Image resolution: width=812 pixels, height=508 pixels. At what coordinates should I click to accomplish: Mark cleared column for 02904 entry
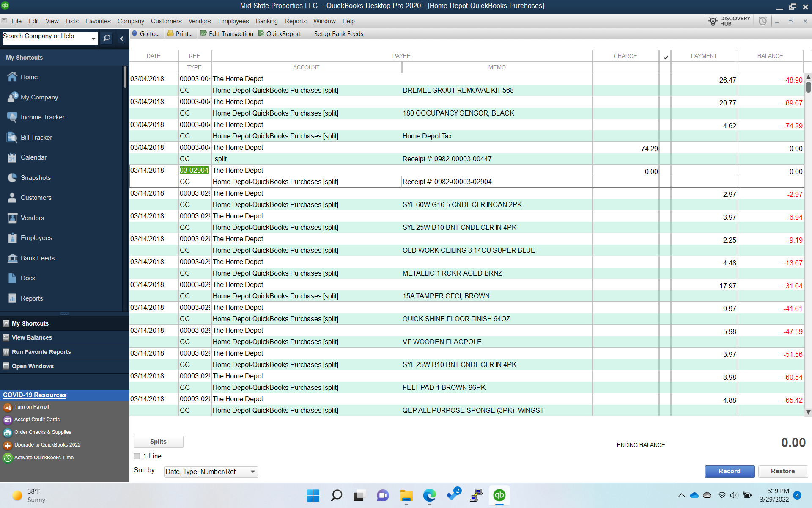[665, 171]
